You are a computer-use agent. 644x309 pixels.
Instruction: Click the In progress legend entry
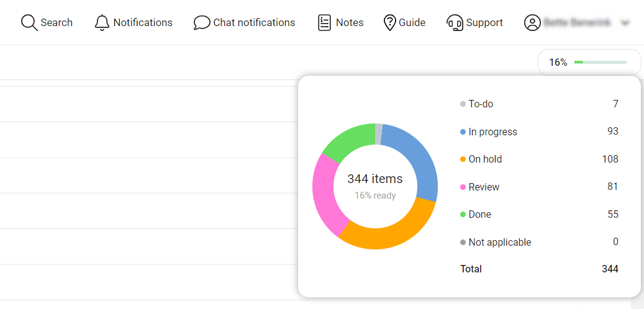(492, 132)
